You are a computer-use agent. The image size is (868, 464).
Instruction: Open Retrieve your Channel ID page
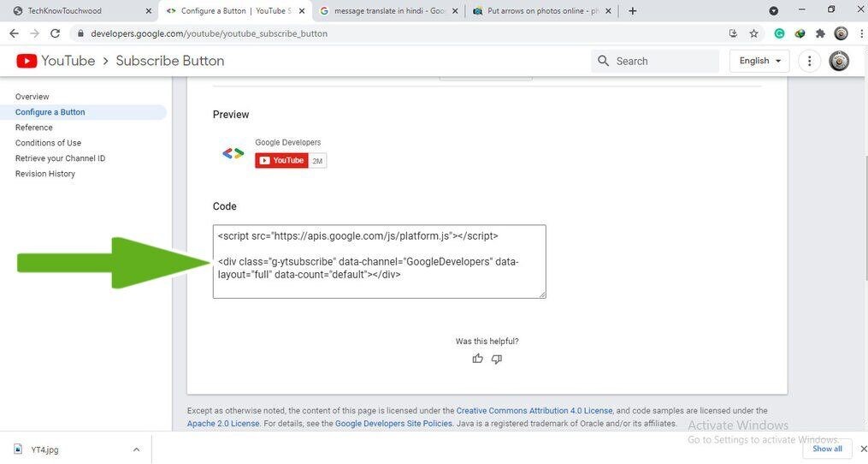click(60, 158)
